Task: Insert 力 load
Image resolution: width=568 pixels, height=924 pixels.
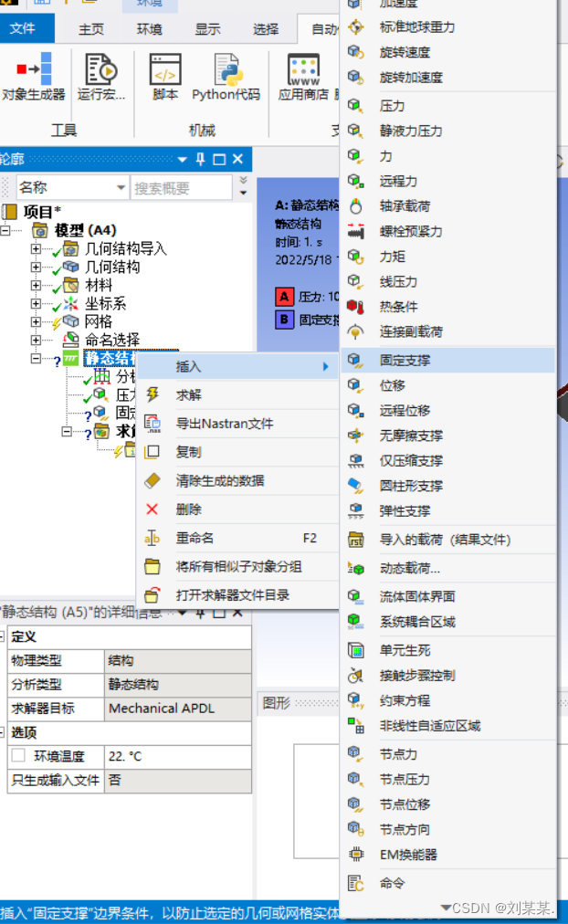Action: click(448, 156)
